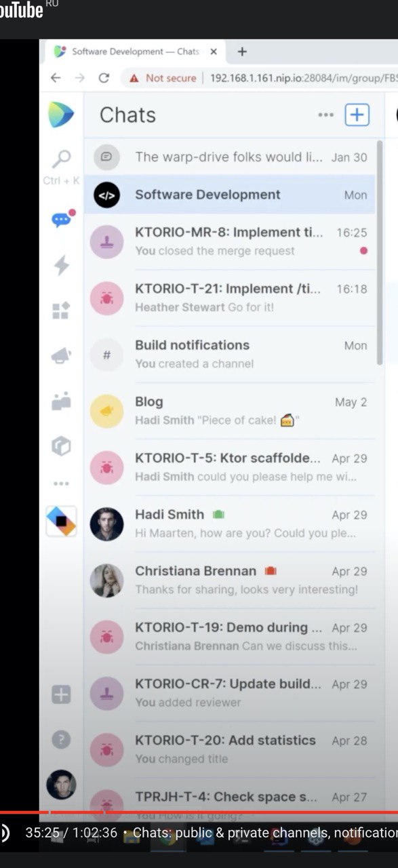
Task: Expand the sidebar more ellipsis
Action: click(x=61, y=484)
